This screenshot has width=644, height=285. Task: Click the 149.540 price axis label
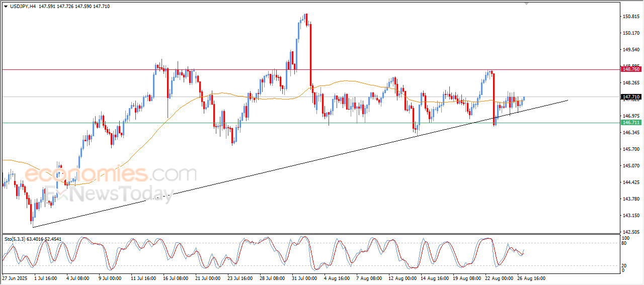pyautogui.click(x=631, y=50)
